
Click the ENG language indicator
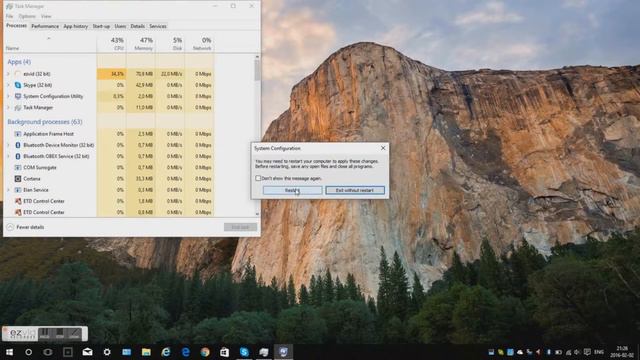tap(599, 352)
